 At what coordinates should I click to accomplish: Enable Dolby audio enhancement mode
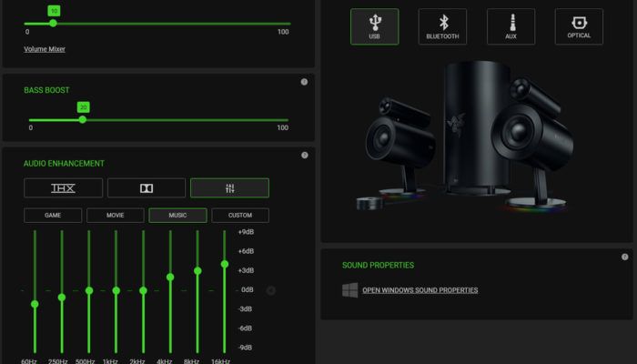[147, 188]
